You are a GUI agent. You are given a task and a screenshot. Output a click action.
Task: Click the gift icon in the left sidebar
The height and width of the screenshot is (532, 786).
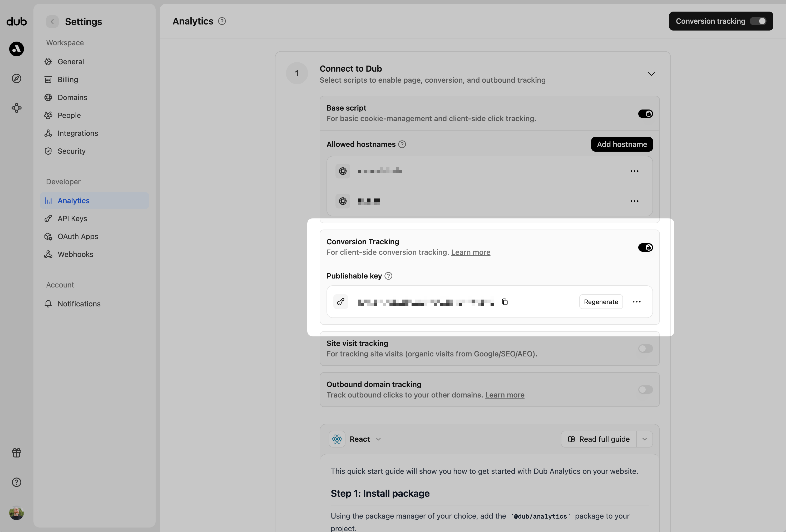[x=16, y=453]
